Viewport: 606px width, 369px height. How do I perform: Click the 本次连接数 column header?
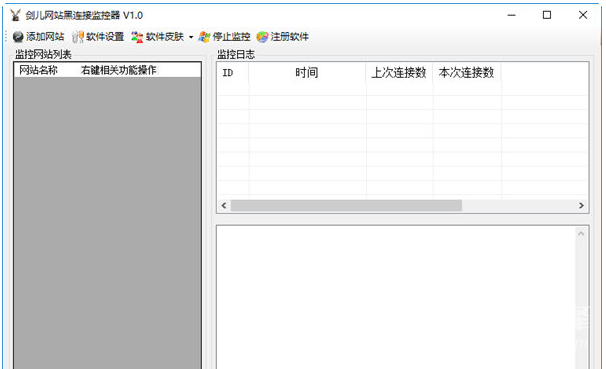[x=466, y=72]
